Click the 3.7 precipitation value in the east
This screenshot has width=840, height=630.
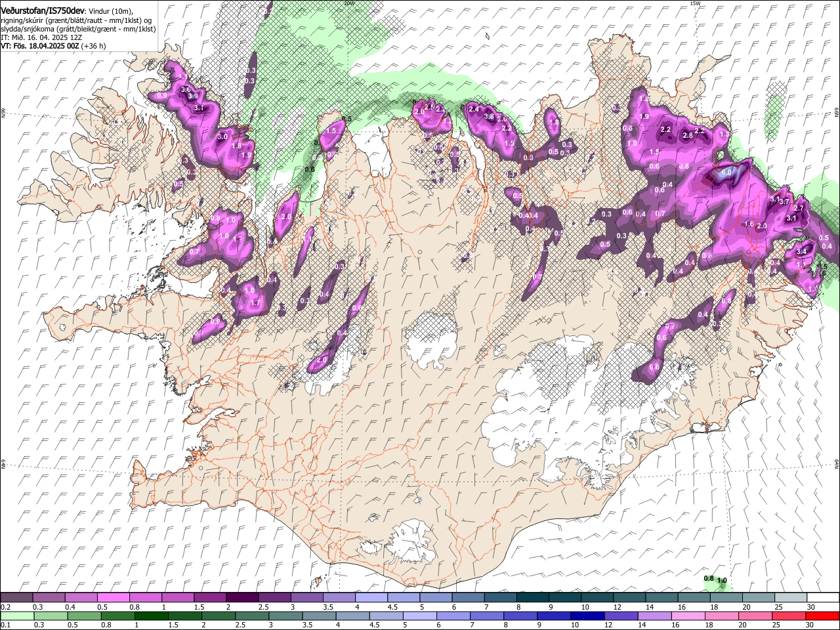(784, 202)
